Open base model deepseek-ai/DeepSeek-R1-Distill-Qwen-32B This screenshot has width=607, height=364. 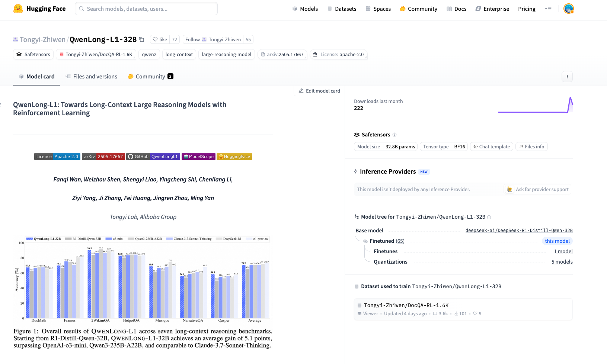point(519,231)
